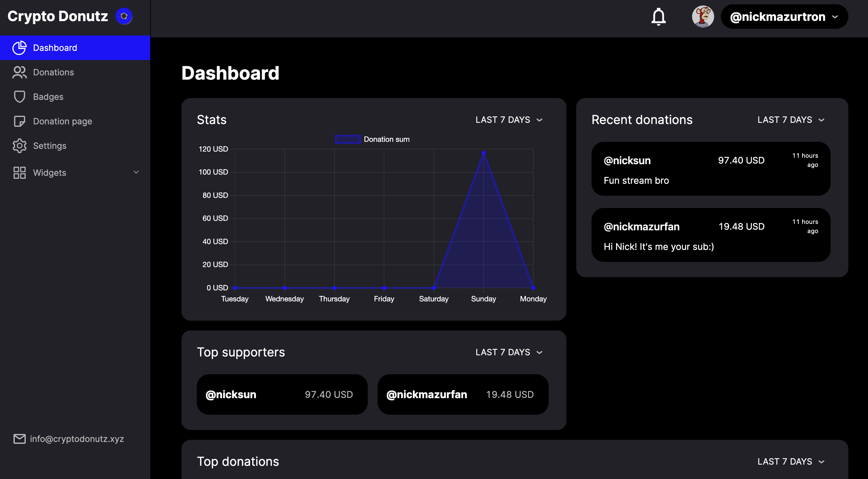Open the Stats LAST 7 DAYS dropdown
868x479 pixels.
point(509,120)
